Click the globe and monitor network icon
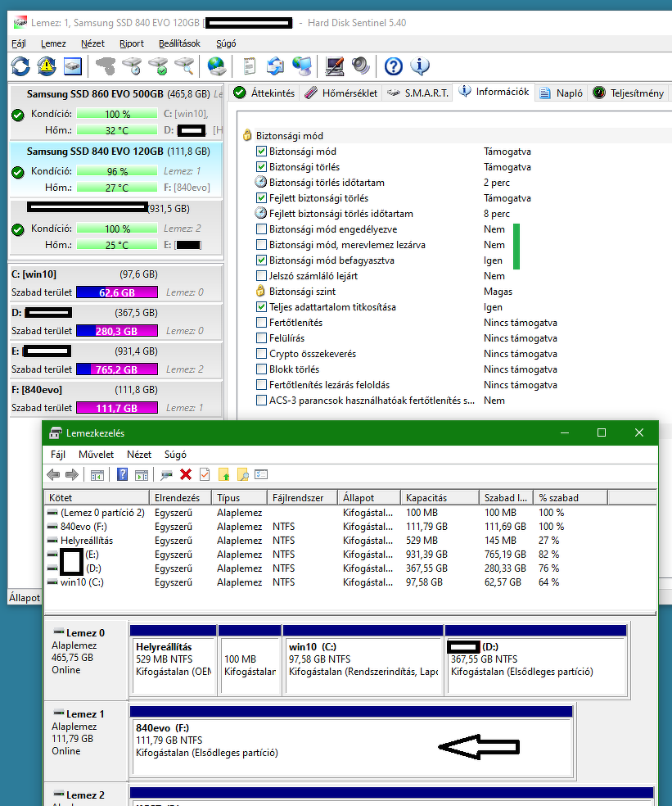Image resolution: width=672 pixels, height=806 pixels. pyautogui.click(x=302, y=66)
